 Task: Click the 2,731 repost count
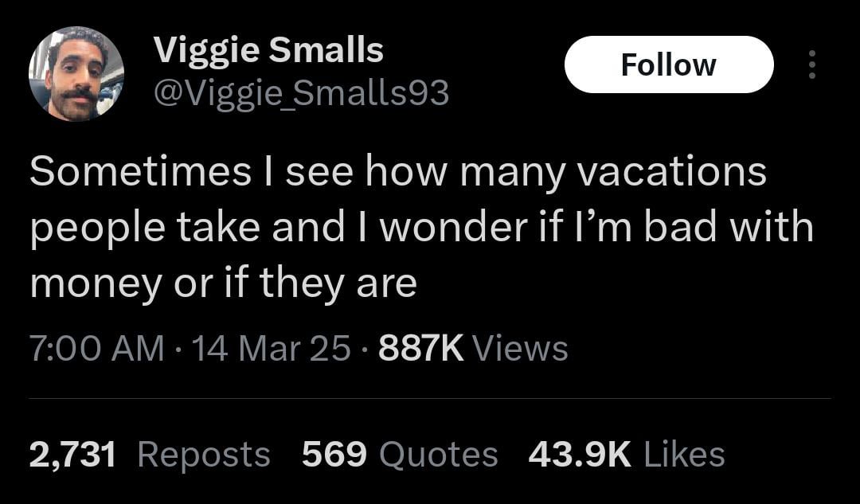click(73, 455)
